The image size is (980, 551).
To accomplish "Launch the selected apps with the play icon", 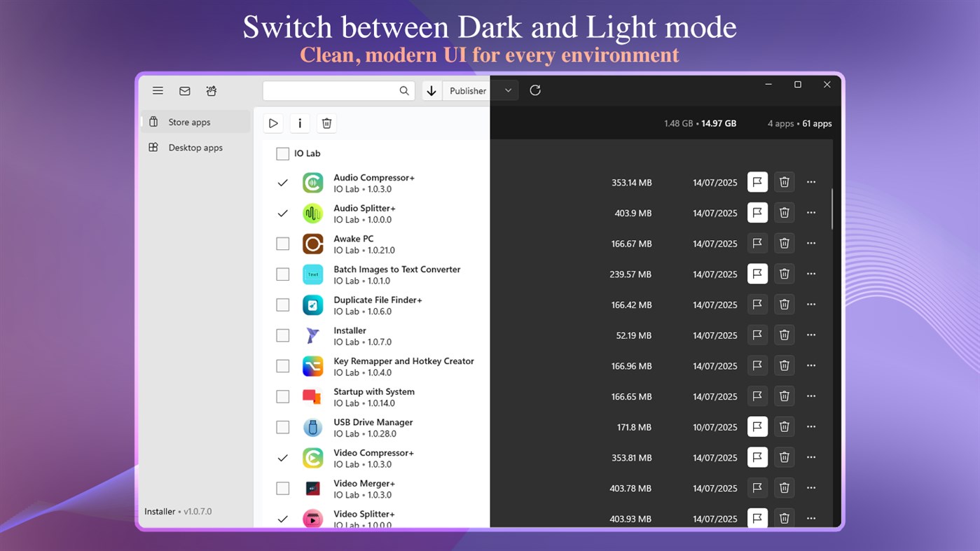I will 273,123.
